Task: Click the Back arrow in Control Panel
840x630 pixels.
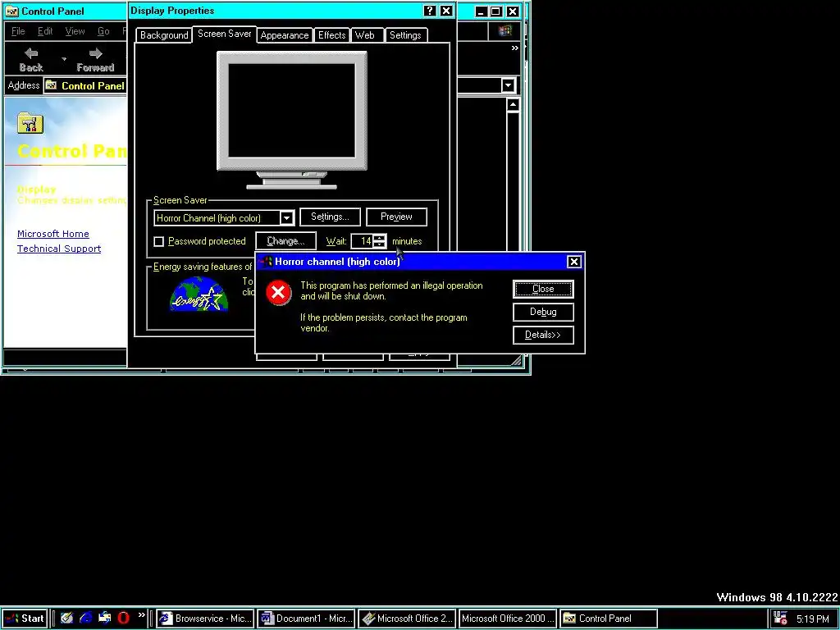Action: pos(31,53)
